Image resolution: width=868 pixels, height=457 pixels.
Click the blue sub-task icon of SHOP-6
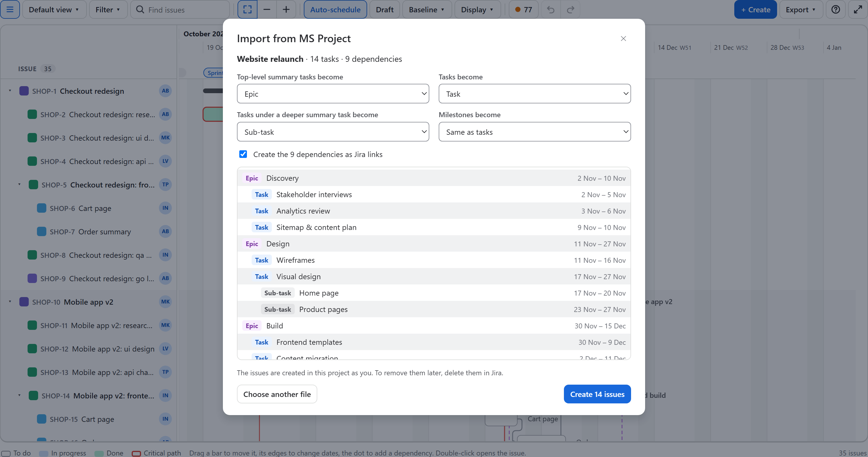41,208
